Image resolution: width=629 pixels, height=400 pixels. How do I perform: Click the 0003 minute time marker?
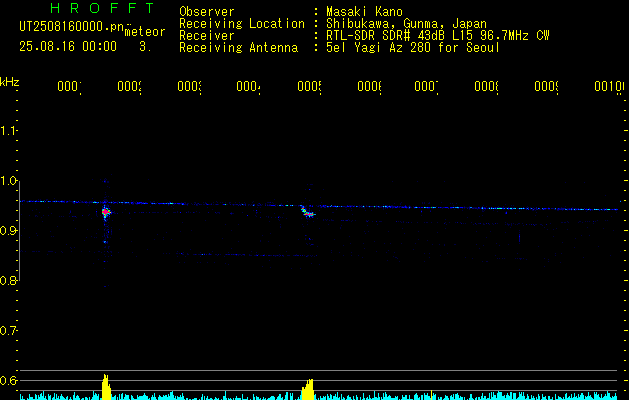189,87
